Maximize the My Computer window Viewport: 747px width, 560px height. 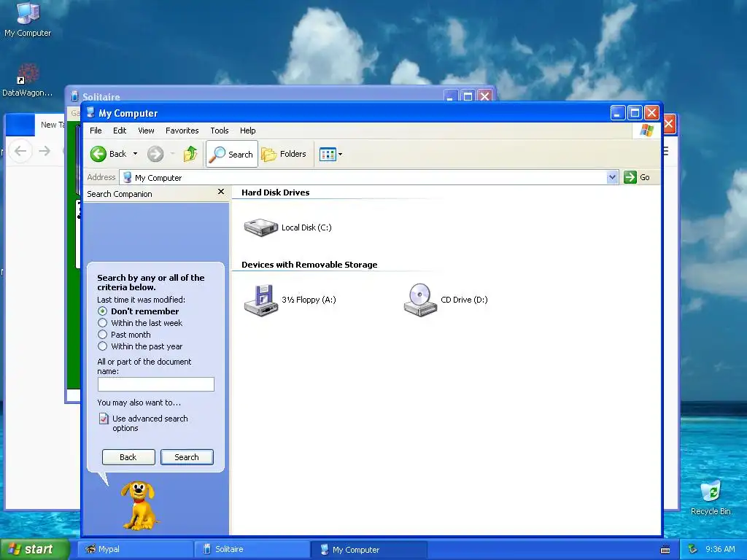[x=635, y=113]
